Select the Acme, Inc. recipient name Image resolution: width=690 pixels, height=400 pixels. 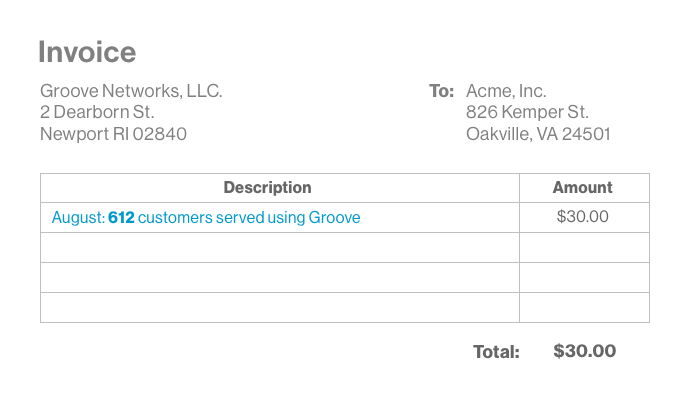[x=506, y=91]
